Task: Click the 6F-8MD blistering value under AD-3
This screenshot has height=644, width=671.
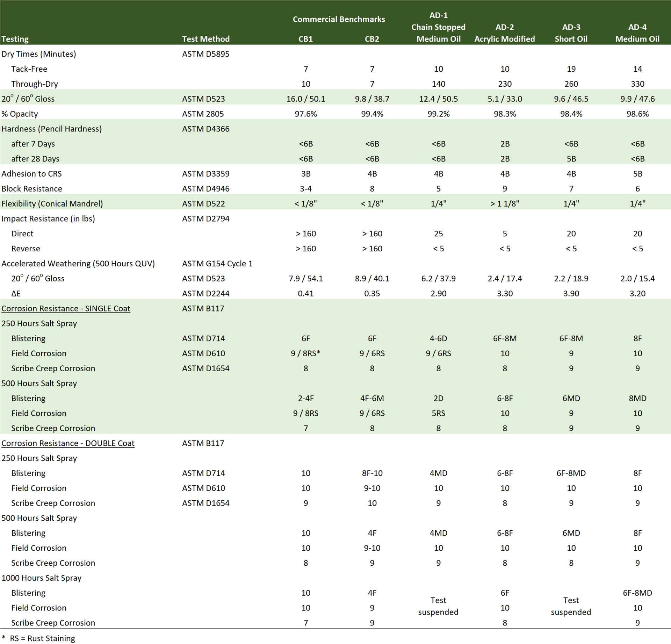Action: tap(571, 473)
